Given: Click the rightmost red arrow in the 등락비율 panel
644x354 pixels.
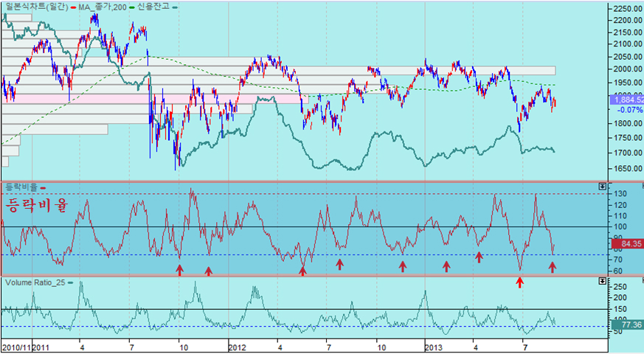Looking at the screenshot, I should (x=553, y=267).
